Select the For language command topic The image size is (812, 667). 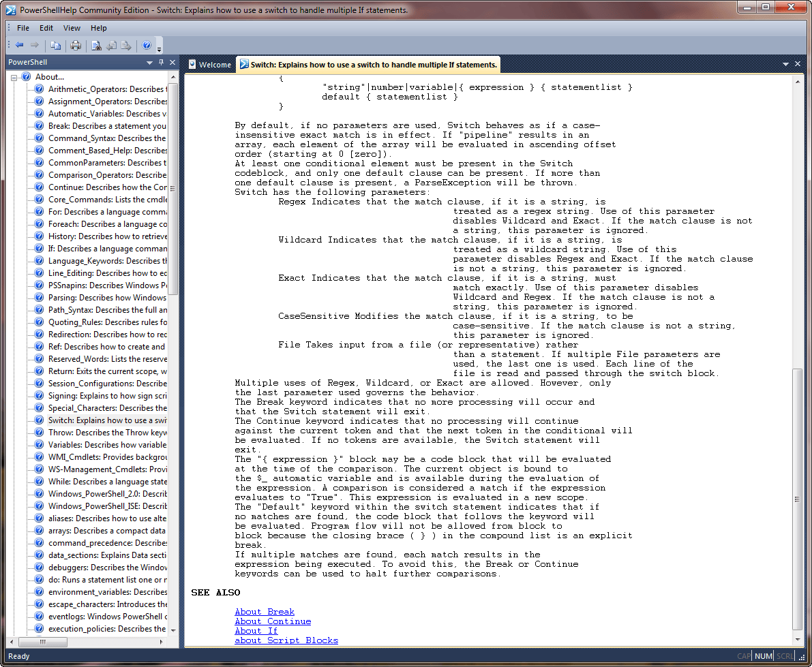tap(108, 212)
